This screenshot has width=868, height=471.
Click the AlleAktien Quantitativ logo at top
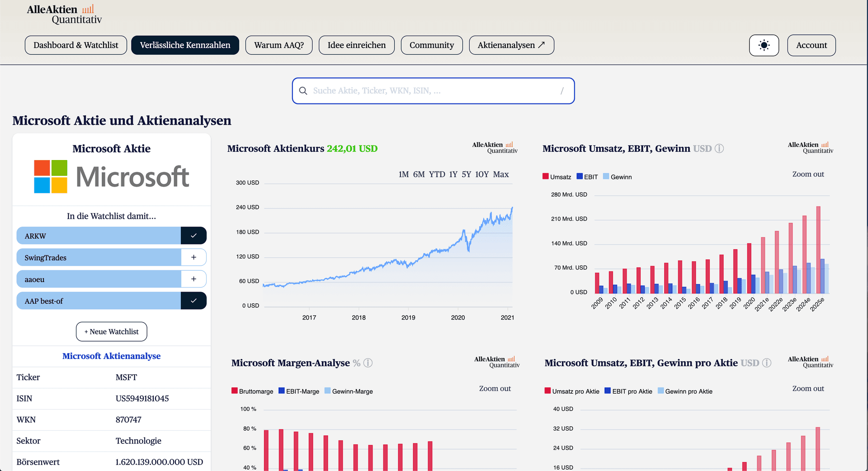(64, 14)
